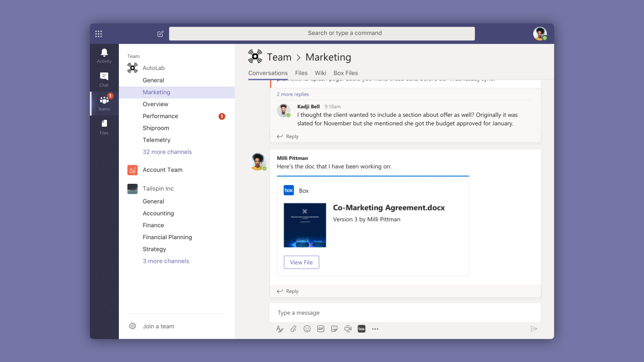Click the attach file paperclip icon
This screenshot has height=362, width=644.
point(293,329)
